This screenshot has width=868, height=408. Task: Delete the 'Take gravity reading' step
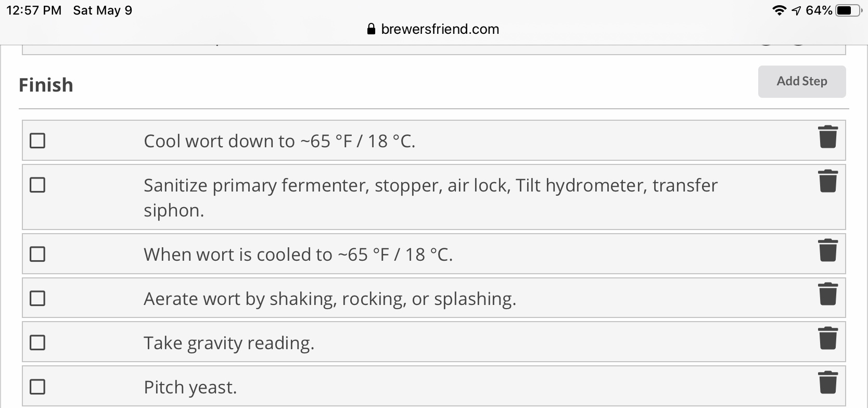(x=827, y=338)
